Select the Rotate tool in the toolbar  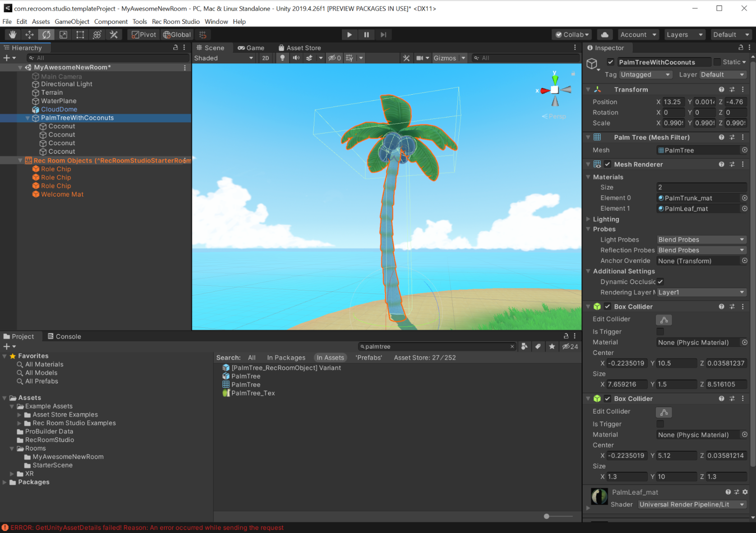coord(46,35)
